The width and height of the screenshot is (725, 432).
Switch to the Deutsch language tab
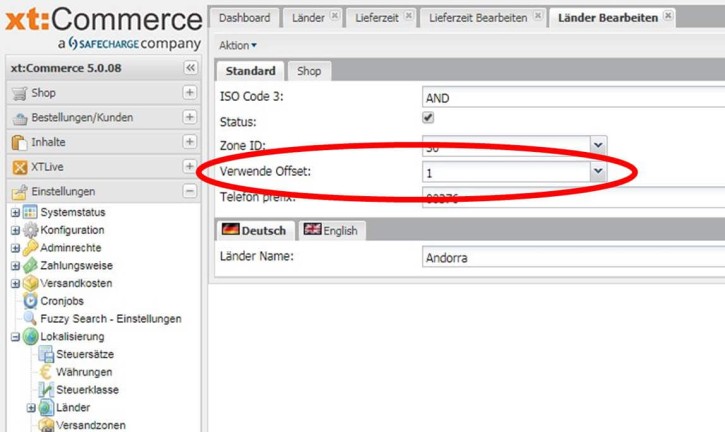coord(255,230)
